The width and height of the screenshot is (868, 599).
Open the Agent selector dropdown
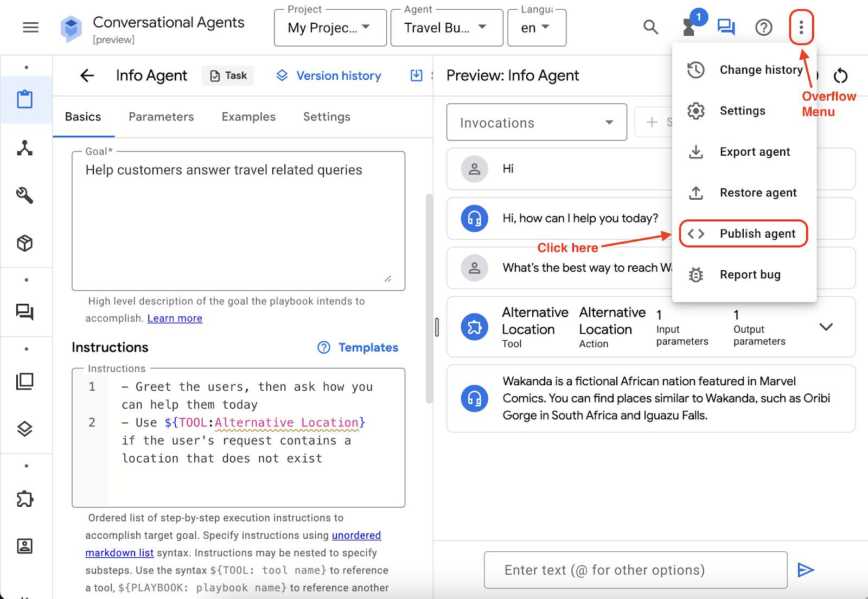[x=446, y=28]
